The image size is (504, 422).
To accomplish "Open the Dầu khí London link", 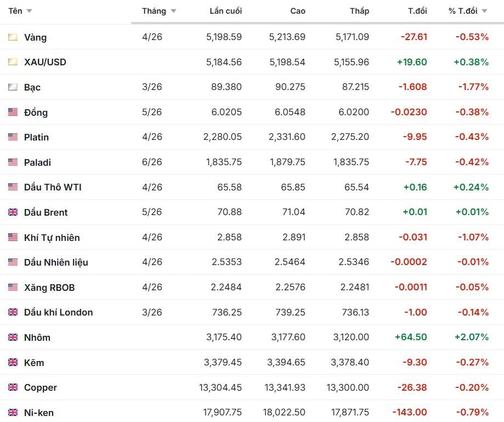I will click(x=58, y=312).
